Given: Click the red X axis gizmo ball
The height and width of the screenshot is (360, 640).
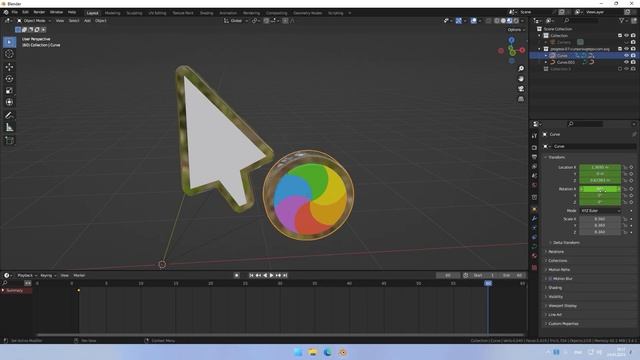Looking at the screenshot, I should coord(522,50).
